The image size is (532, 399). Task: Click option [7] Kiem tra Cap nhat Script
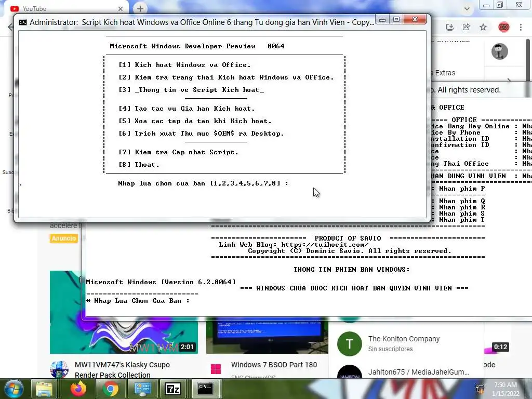(178, 152)
